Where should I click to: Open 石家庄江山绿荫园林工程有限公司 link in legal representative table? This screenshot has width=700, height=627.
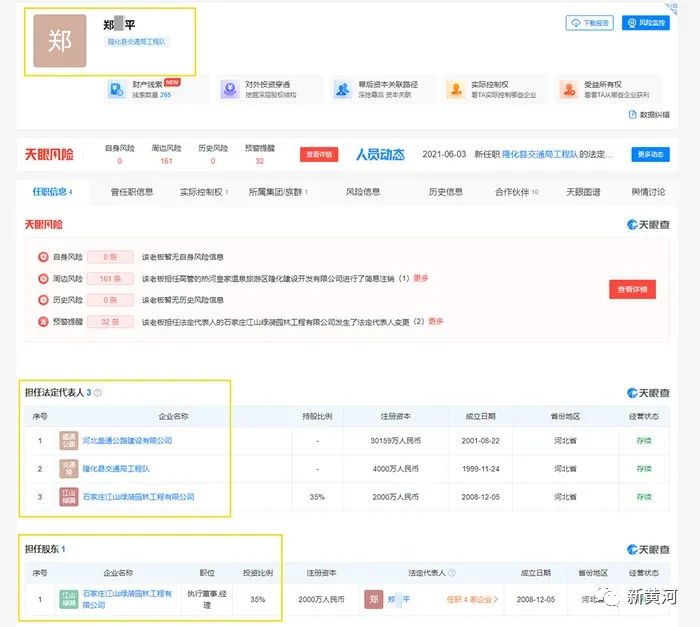click(x=138, y=497)
